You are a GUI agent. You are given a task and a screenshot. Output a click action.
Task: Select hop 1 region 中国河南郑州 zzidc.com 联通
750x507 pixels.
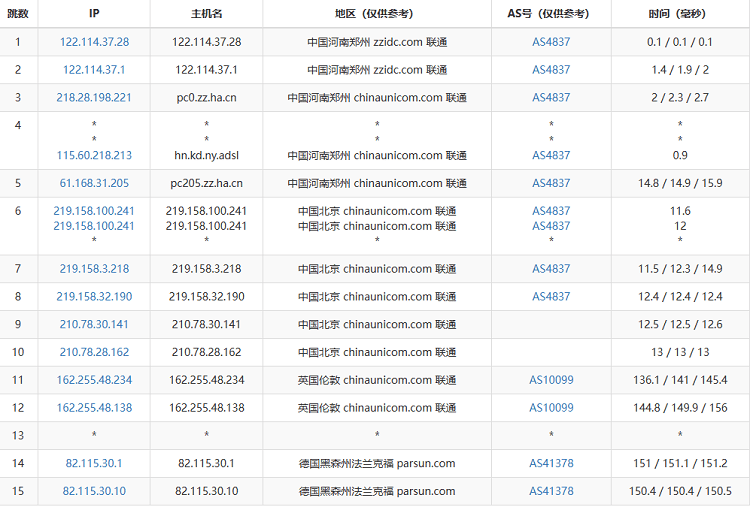pyautogui.click(x=377, y=42)
